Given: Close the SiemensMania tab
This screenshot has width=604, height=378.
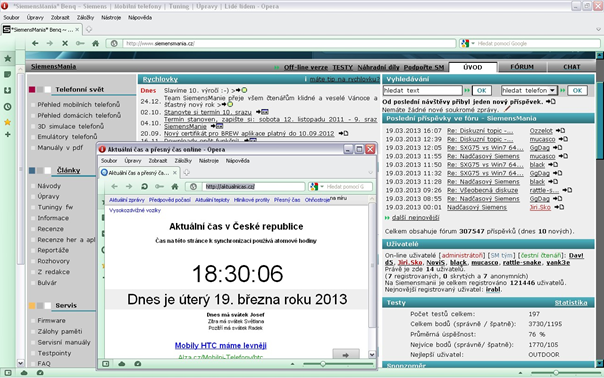Looking at the screenshot, I should [x=77, y=29].
